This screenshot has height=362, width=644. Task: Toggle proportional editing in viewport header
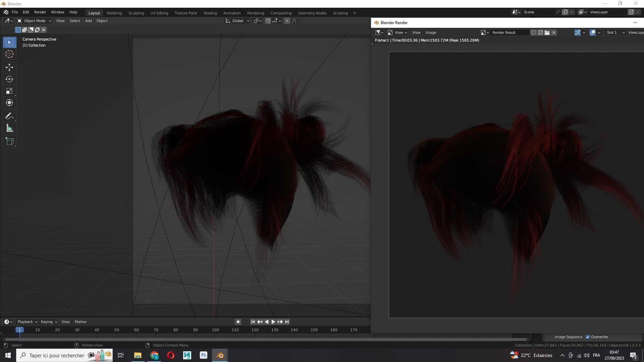point(287,21)
